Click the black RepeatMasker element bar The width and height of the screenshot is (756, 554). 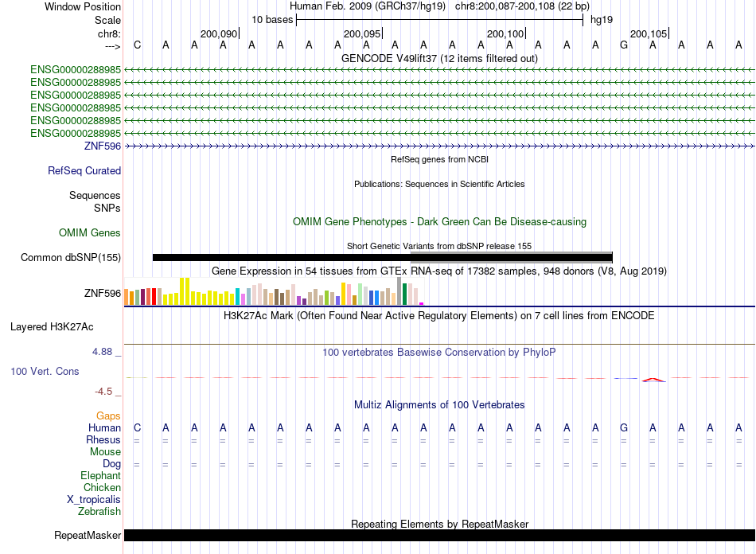coord(439,535)
